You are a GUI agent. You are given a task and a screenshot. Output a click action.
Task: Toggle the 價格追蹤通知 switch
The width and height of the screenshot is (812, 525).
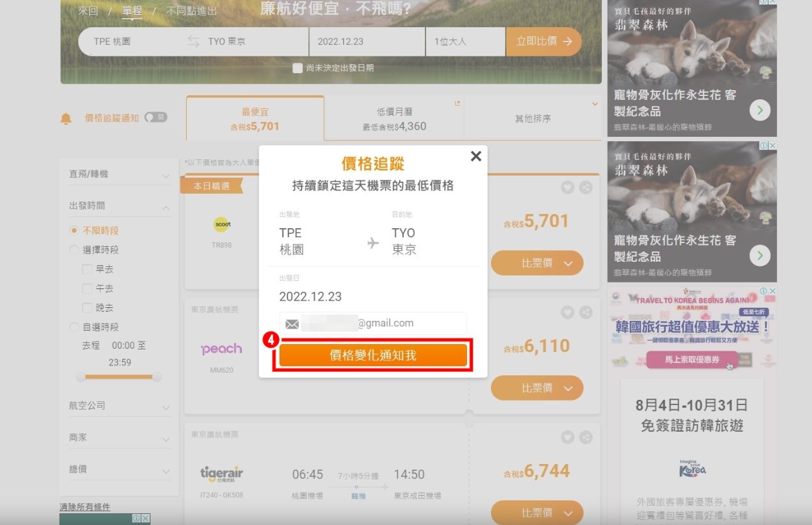(x=156, y=117)
